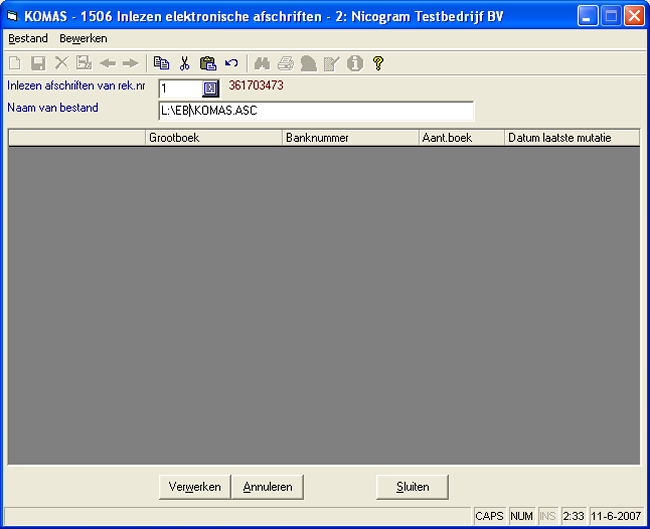This screenshot has width=650, height=529.
Task: Click the Naam van bestand field
Action: pyautogui.click(x=316, y=111)
